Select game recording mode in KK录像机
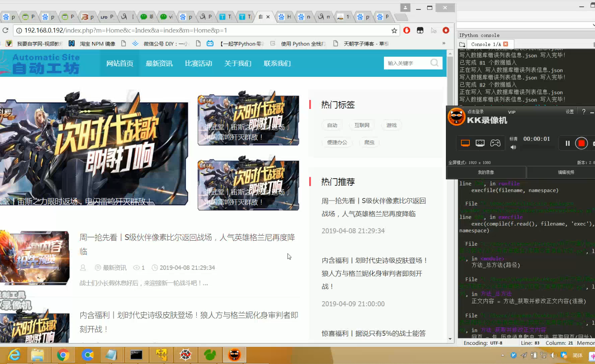 pos(495,143)
